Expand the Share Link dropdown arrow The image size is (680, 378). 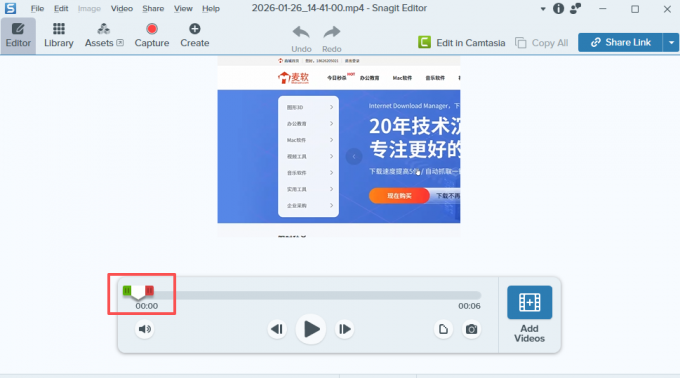671,42
